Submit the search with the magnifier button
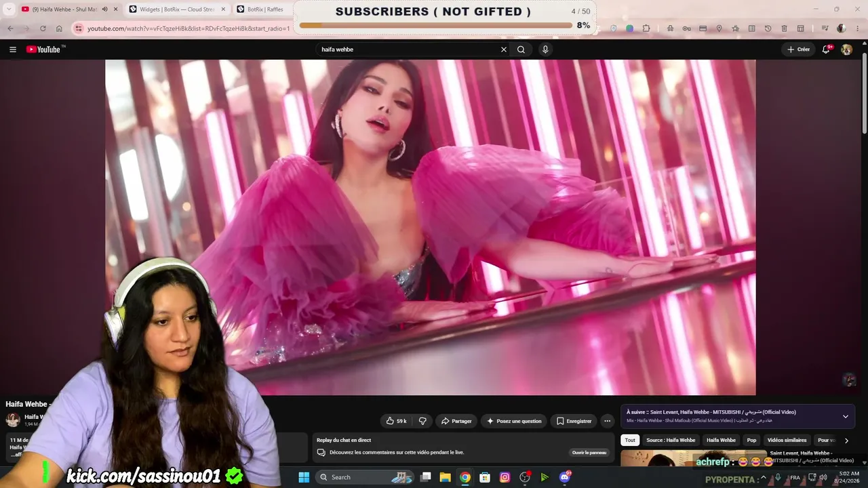Image resolution: width=868 pixels, height=488 pixels. [521, 49]
